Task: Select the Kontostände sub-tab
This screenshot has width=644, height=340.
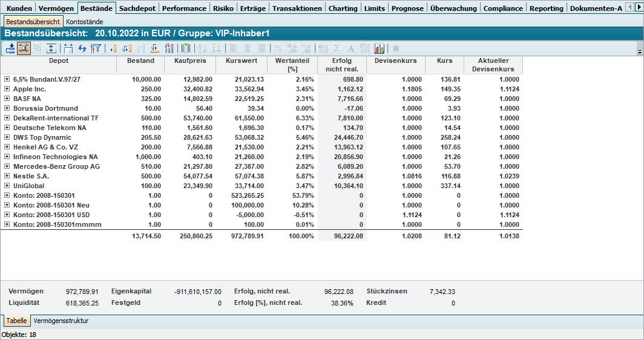Action: [x=84, y=22]
